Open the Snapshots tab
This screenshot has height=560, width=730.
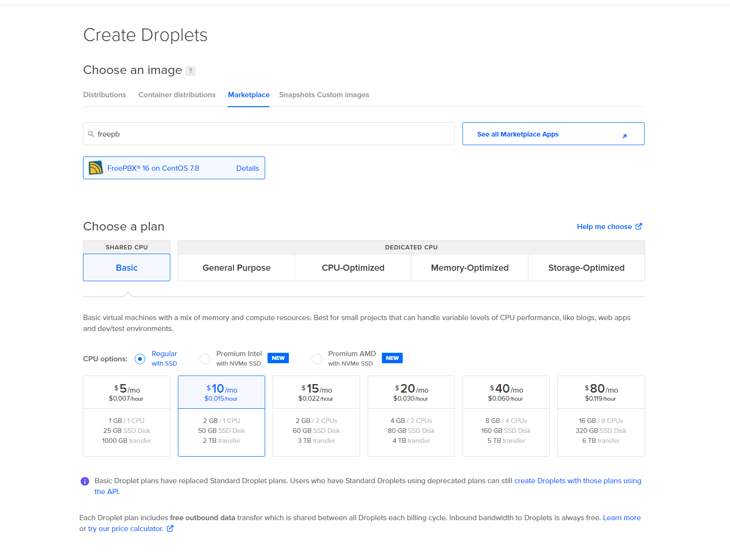[x=297, y=95]
